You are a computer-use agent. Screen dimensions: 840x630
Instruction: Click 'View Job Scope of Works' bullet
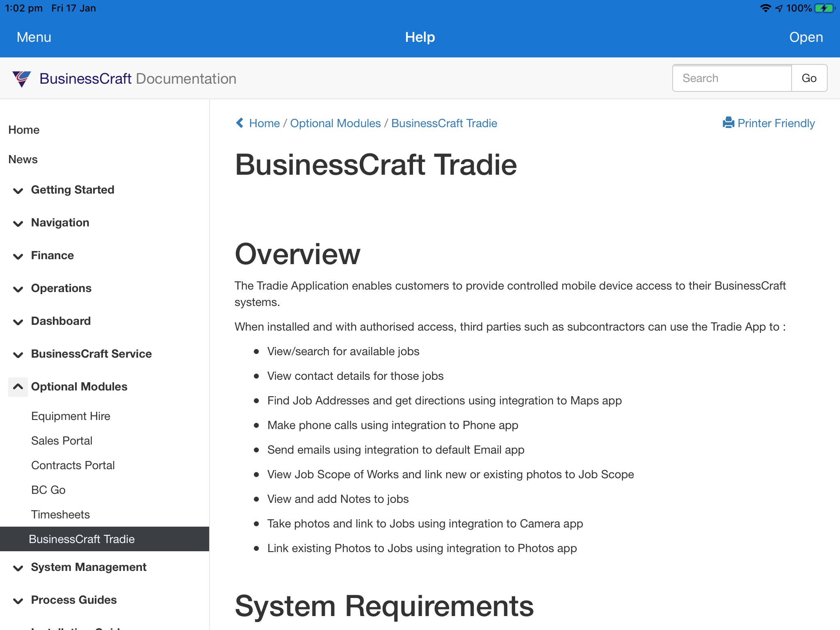[451, 474]
